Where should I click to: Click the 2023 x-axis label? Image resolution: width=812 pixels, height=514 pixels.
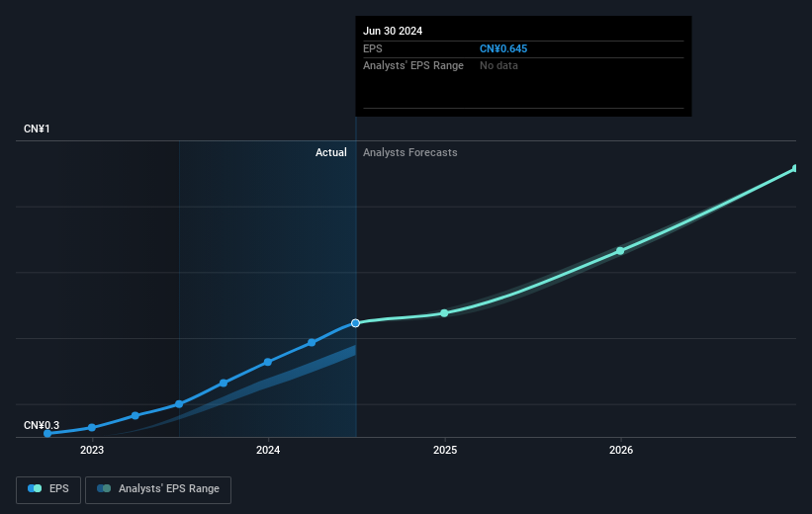pyautogui.click(x=92, y=451)
